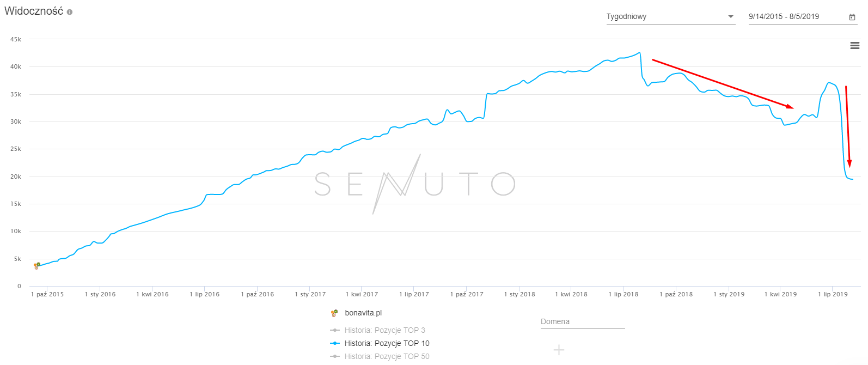This screenshot has height=365, width=868.
Task: Click the "1 sty 2017" axis label
Action: pyautogui.click(x=310, y=294)
